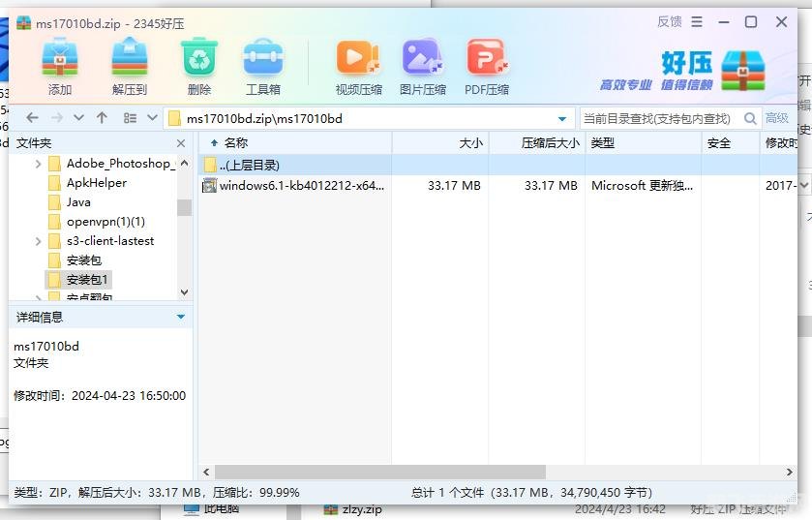Select windows6.1-kb4012212-x64 file row

coord(497,185)
